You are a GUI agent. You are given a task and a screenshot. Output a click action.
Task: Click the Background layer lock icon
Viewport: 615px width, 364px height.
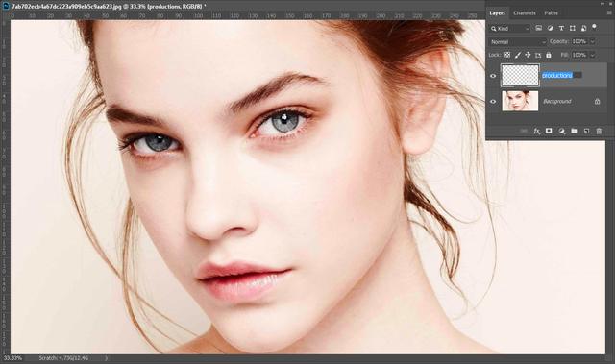[x=597, y=102]
